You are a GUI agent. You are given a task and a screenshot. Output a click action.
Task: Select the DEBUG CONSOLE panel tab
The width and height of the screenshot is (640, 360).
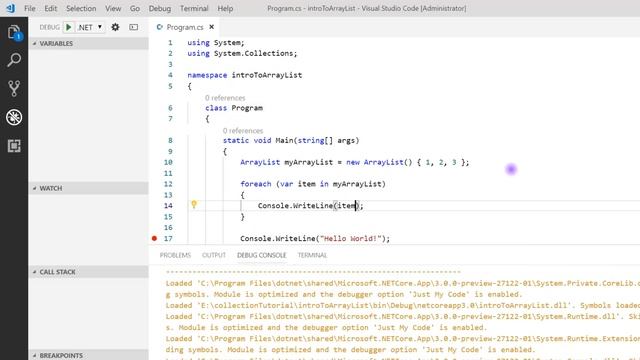click(262, 255)
